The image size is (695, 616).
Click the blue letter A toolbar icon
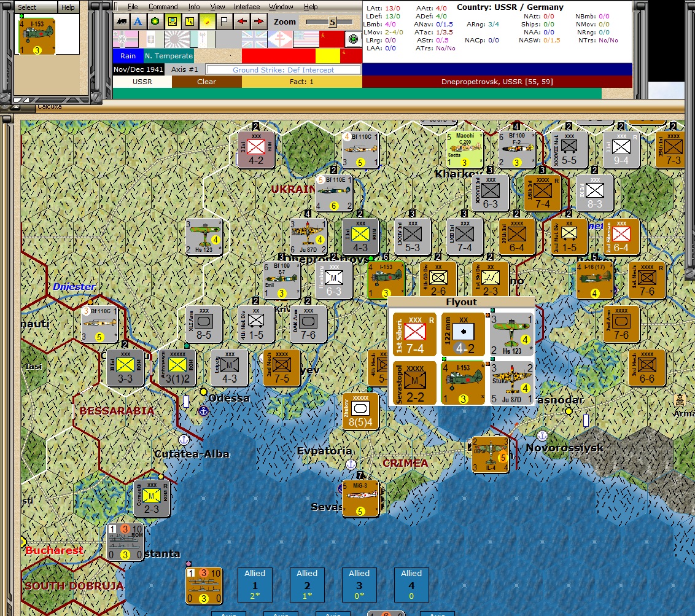tap(138, 21)
